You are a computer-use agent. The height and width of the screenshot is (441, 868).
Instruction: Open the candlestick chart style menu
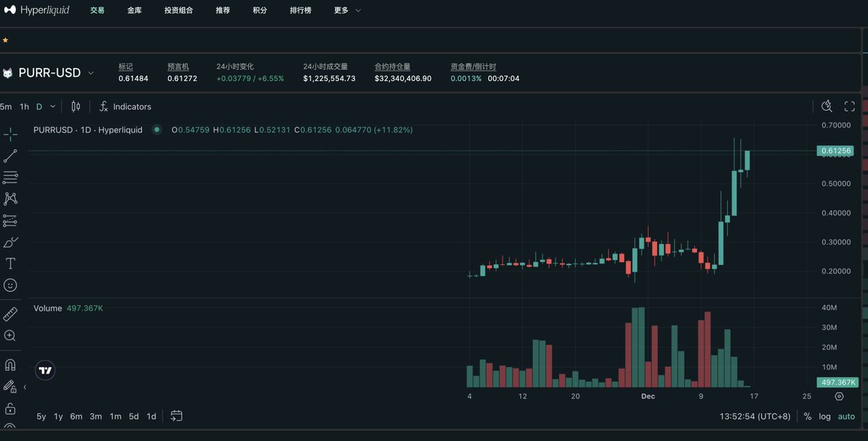(x=76, y=106)
